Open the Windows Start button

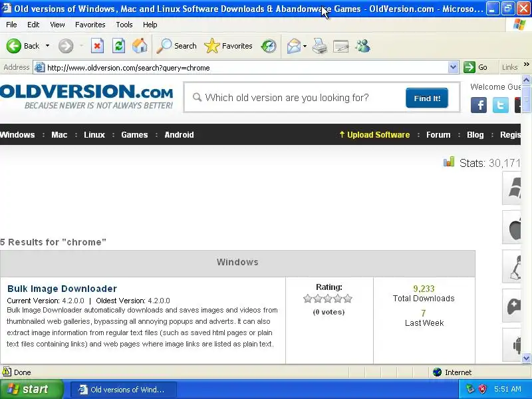pos(31,389)
